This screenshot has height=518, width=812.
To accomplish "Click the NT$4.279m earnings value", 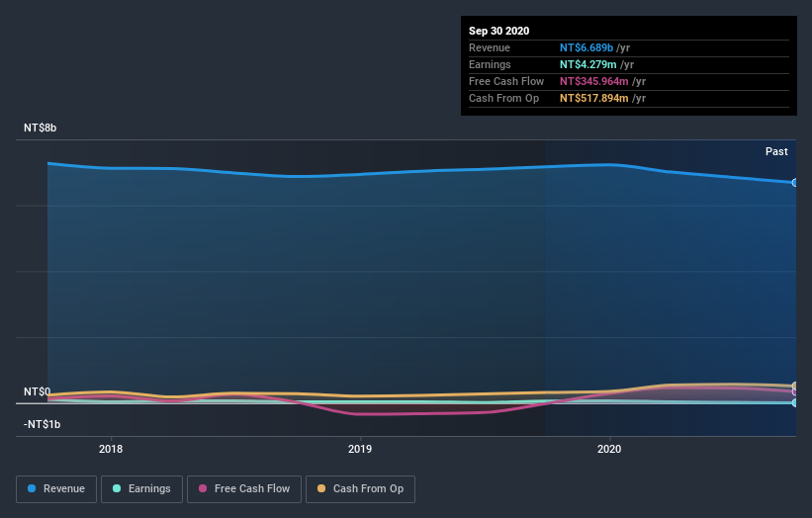I will [587, 64].
